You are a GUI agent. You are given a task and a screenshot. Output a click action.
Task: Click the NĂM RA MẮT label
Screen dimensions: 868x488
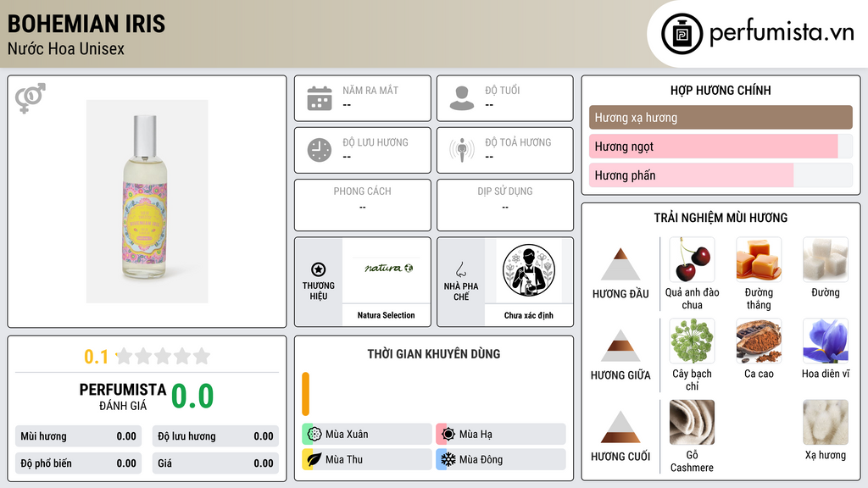point(370,90)
